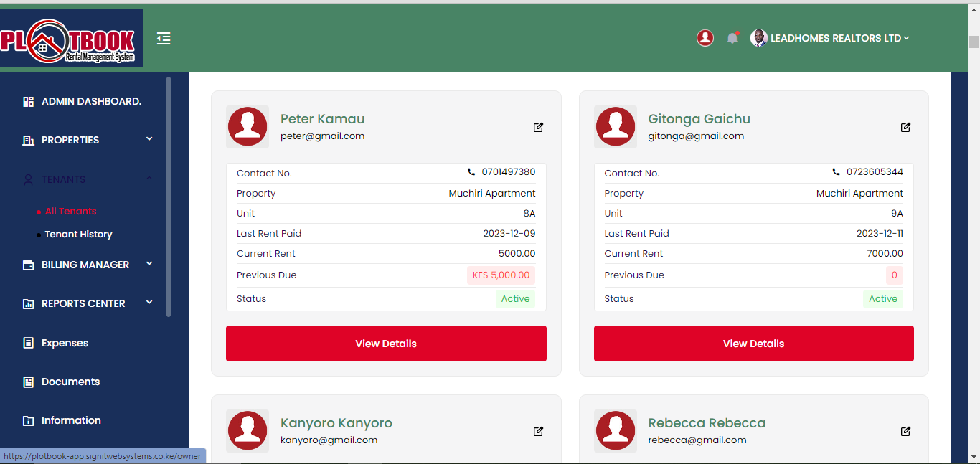View Details for Peter Kamau

(386, 344)
